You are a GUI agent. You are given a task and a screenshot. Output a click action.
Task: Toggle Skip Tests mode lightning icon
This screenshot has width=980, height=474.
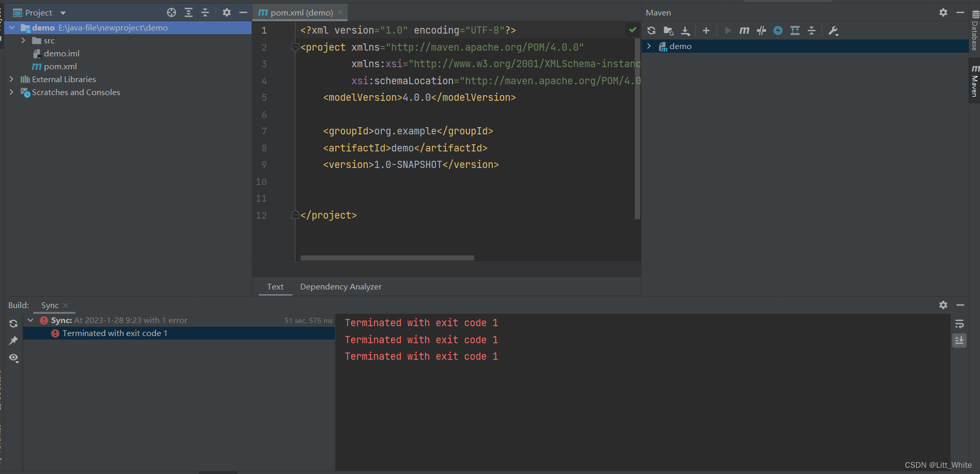click(778, 30)
